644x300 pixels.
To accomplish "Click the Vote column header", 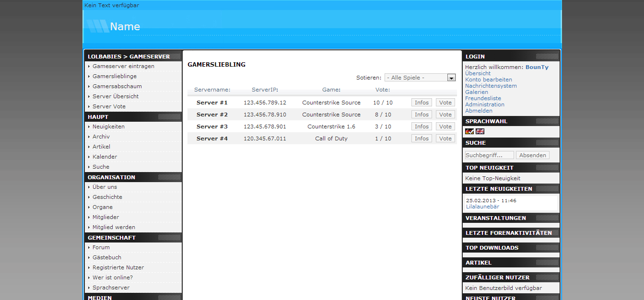I will coord(383,90).
